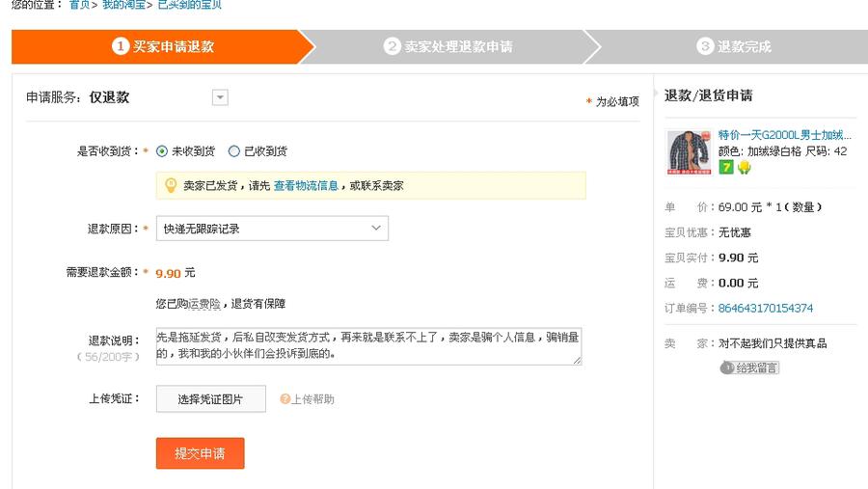Click the 选择凭证图片 upload button

(x=210, y=399)
